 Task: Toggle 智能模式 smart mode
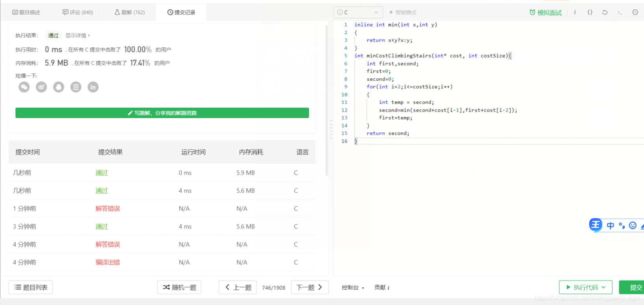[x=403, y=12]
